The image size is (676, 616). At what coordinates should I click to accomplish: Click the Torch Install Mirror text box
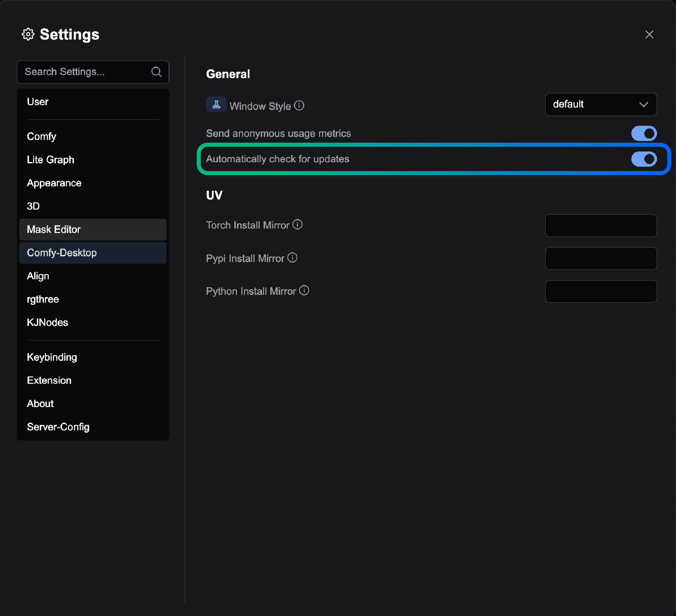tap(600, 226)
